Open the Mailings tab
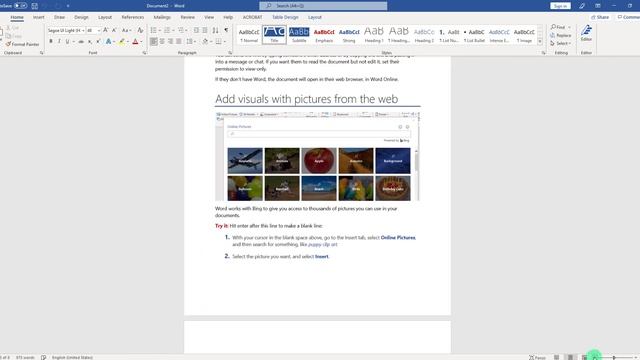Viewport: 640px width, 360px height. [x=162, y=17]
